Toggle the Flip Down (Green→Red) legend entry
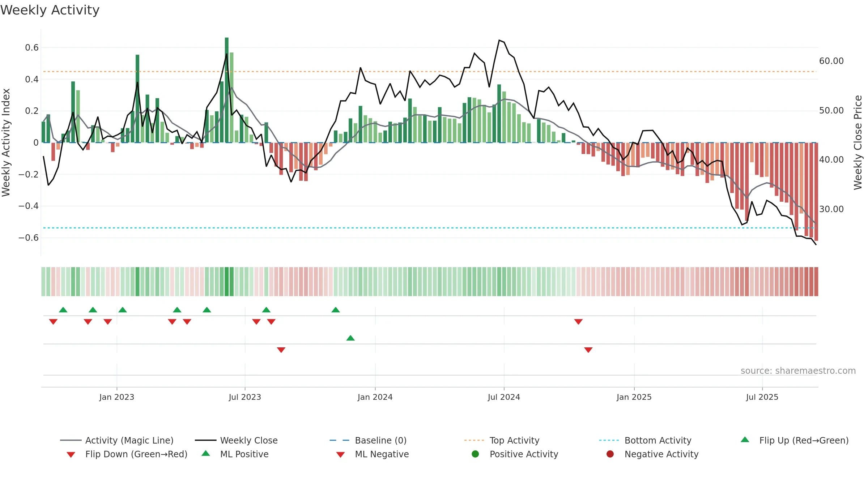 point(127,454)
